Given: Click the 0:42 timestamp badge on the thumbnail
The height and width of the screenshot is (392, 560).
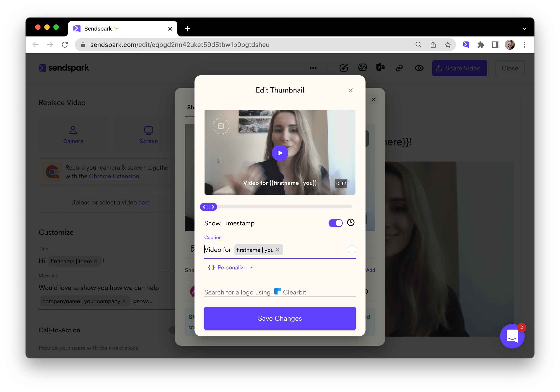Looking at the screenshot, I should pyautogui.click(x=341, y=183).
